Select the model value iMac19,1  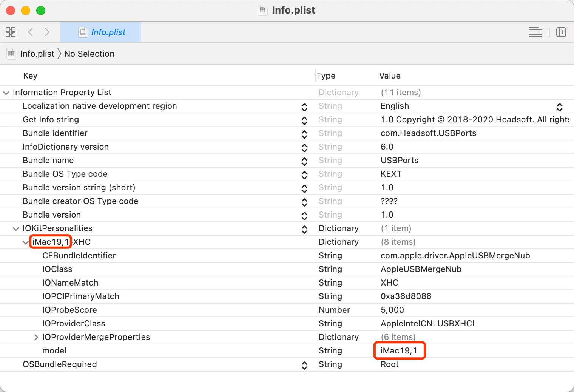point(399,350)
